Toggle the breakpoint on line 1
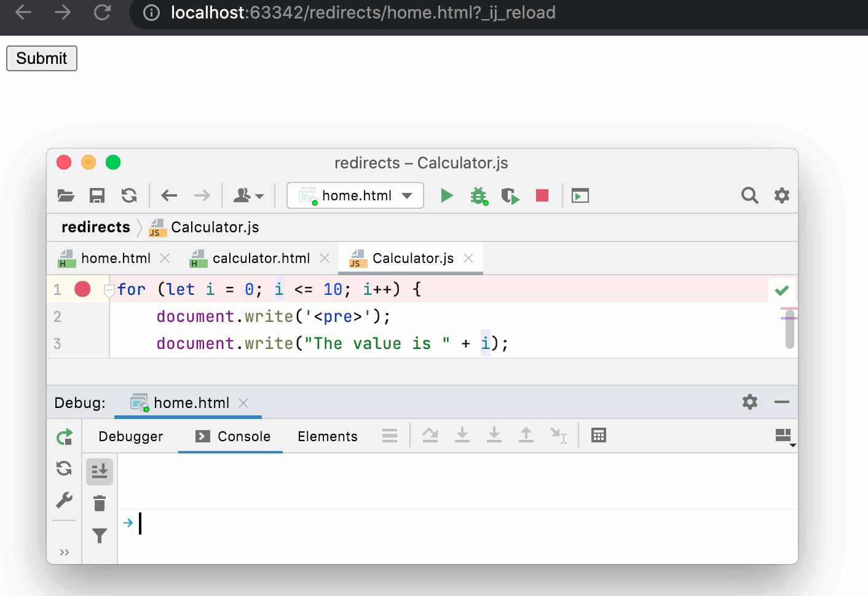868x596 pixels. click(83, 289)
